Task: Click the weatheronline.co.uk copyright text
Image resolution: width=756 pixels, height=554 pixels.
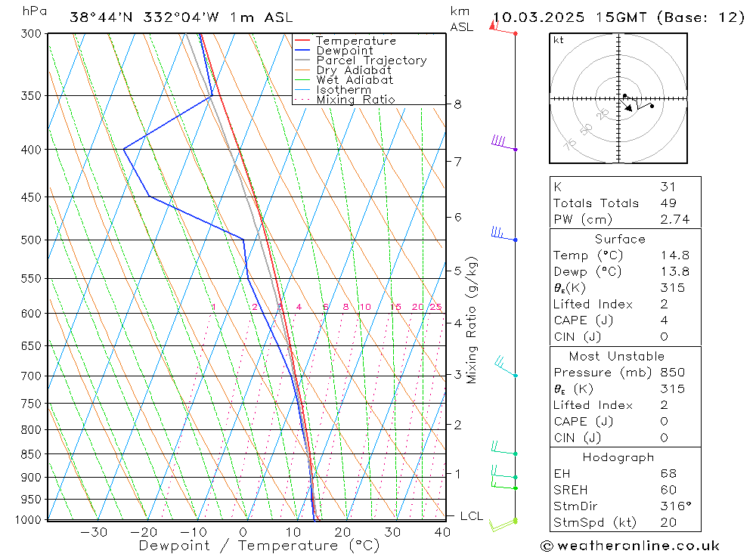Action: (x=631, y=546)
